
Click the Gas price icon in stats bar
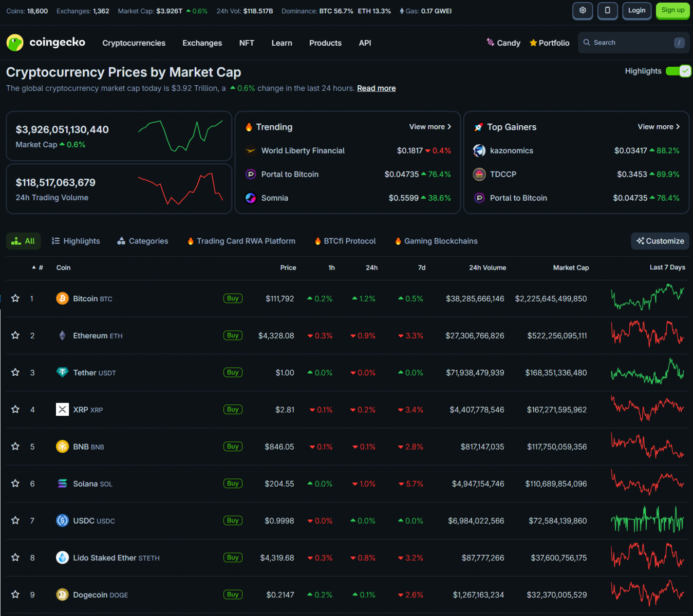(x=401, y=10)
